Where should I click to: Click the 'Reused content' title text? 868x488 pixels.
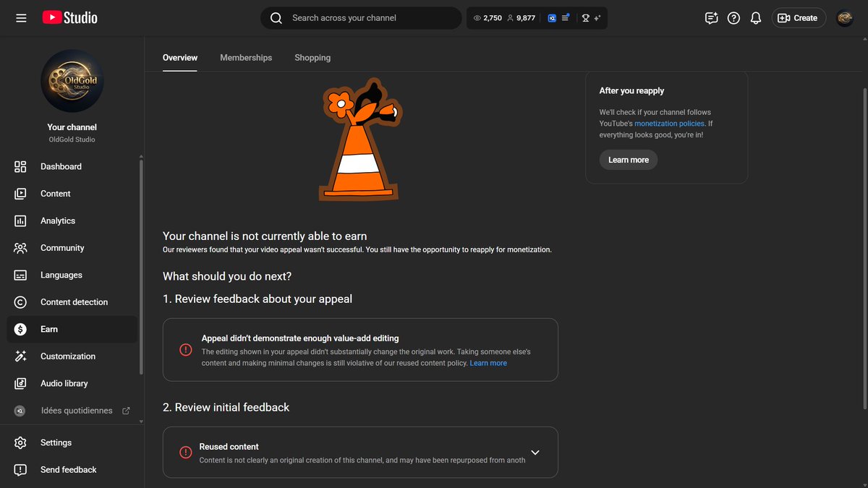point(229,447)
